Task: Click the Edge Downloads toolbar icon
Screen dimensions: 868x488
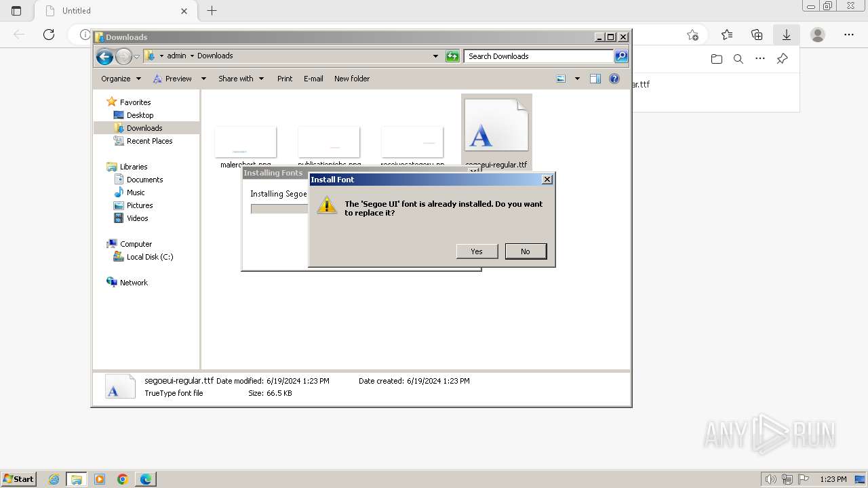Action: (x=787, y=35)
